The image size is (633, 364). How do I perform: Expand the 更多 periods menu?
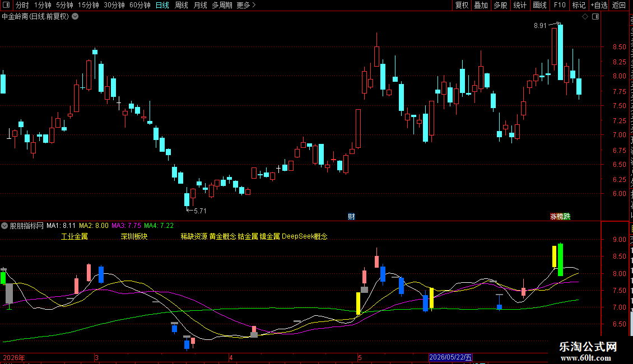click(246, 5)
